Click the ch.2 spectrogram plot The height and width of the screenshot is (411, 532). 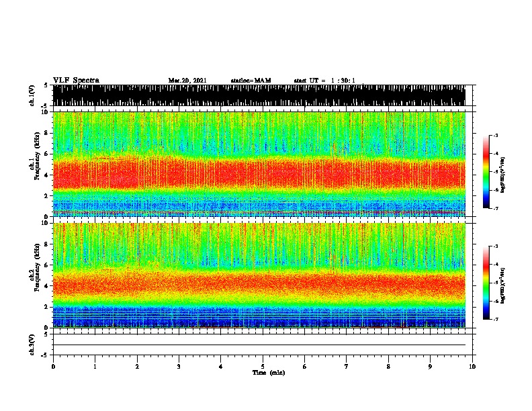pos(259,275)
